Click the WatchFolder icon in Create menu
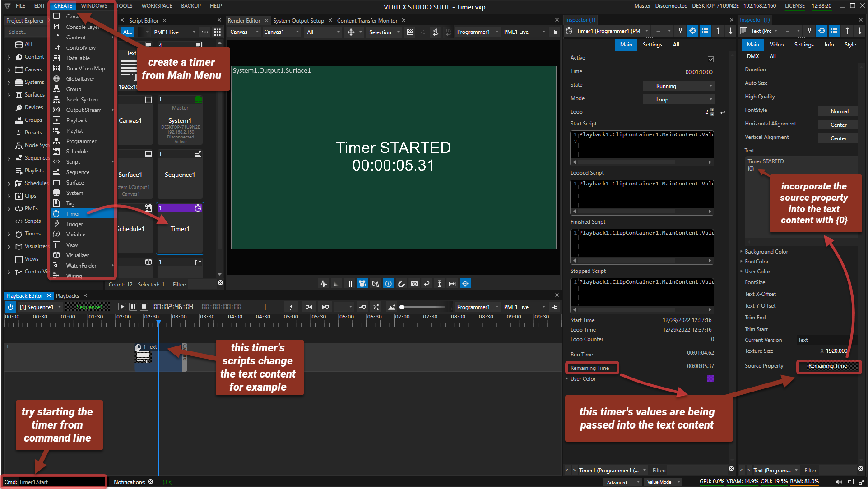 pyautogui.click(x=58, y=265)
